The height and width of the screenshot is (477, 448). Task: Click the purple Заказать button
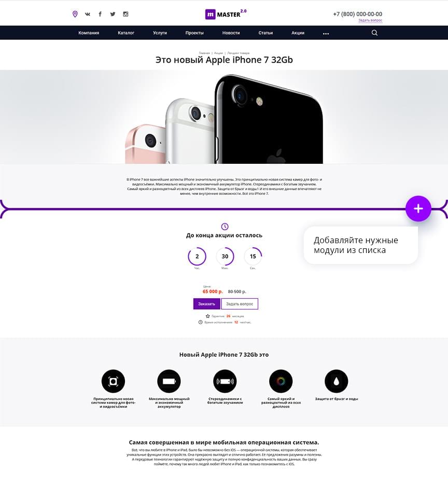[x=207, y=304]
